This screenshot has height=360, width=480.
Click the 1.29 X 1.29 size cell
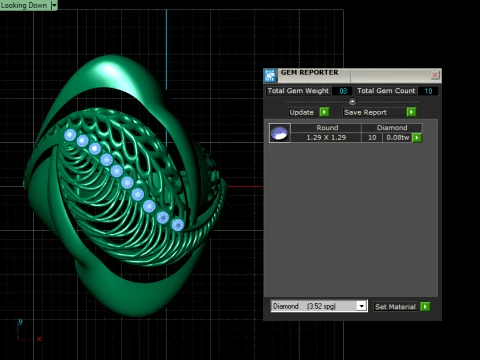[326, 137]
